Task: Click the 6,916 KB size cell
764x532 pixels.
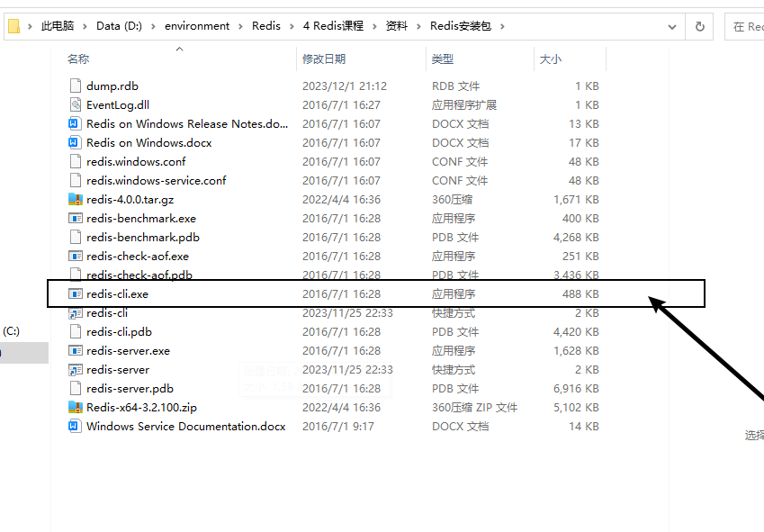Action: [576, 389]
